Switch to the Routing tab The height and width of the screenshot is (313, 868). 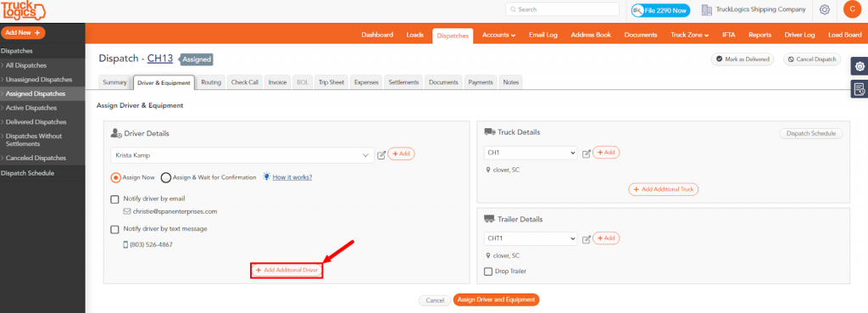(x=211, y=82)
